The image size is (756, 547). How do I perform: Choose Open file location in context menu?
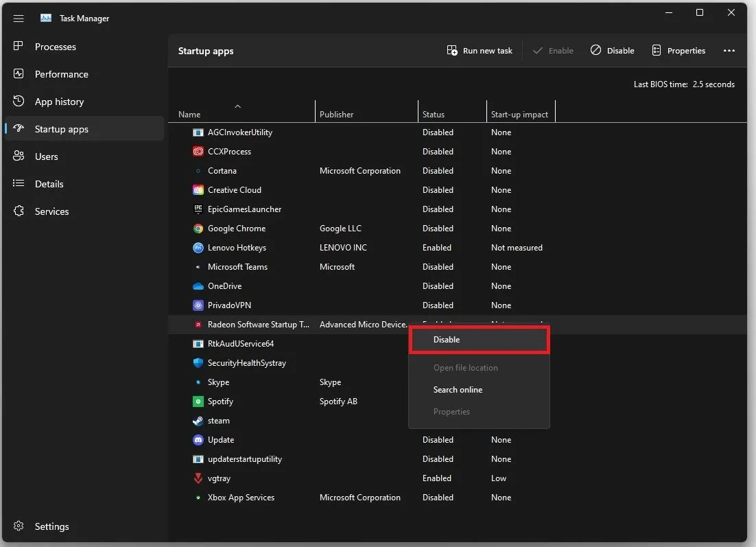pyautogui.click(x=479, y=368)
